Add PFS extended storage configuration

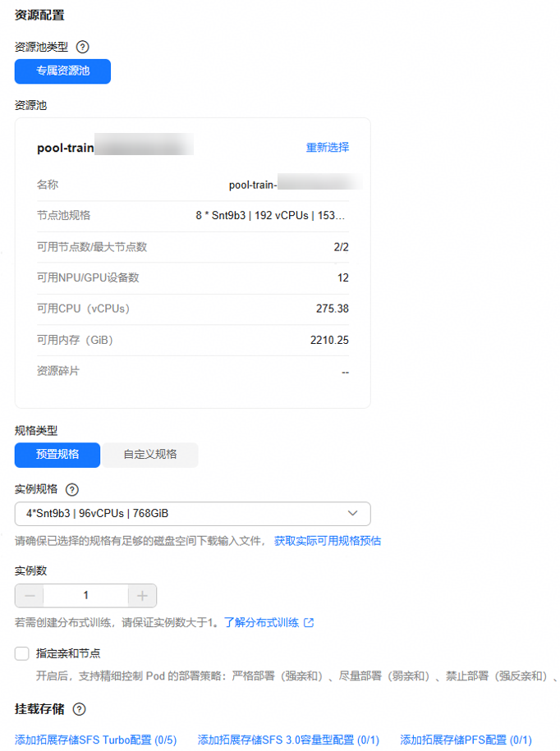466,740
